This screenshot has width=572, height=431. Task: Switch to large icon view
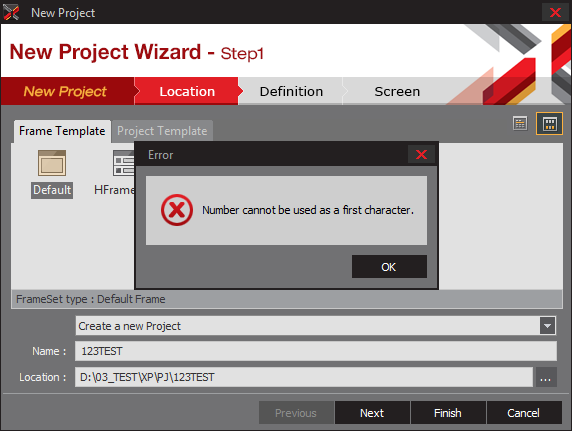[x=549, y=124]
